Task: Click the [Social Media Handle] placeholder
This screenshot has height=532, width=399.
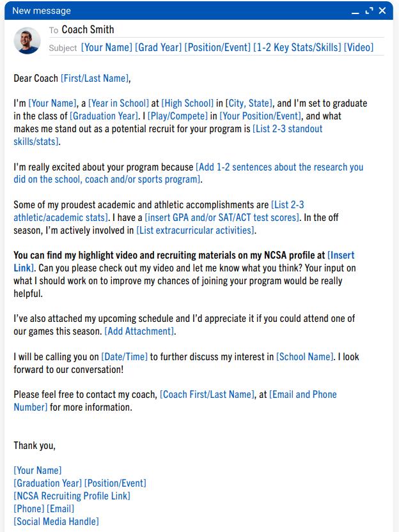Action: point(56,522)
